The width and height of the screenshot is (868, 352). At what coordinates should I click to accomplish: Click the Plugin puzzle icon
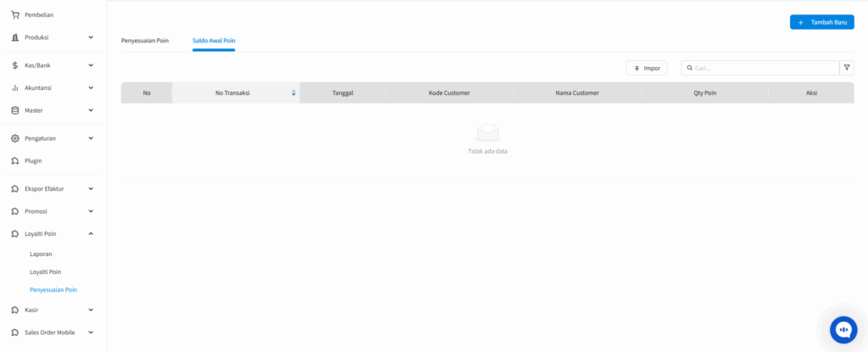pos(15,161)
